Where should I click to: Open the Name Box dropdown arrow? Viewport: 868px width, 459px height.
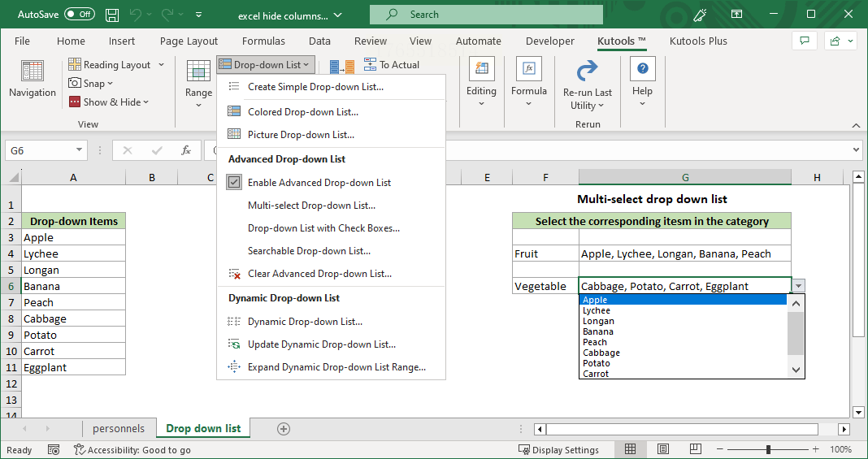[79, 150]
